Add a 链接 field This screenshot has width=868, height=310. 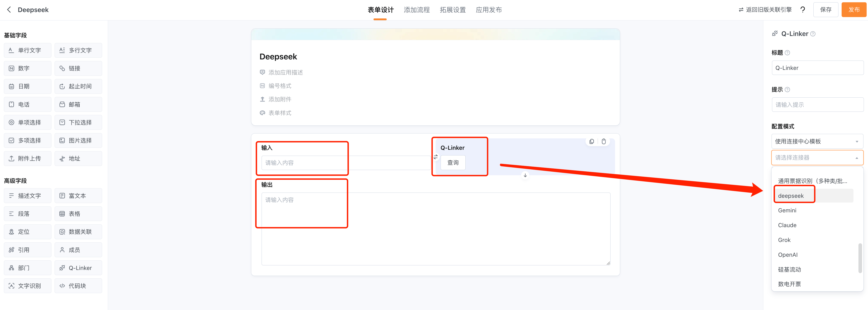78,69
